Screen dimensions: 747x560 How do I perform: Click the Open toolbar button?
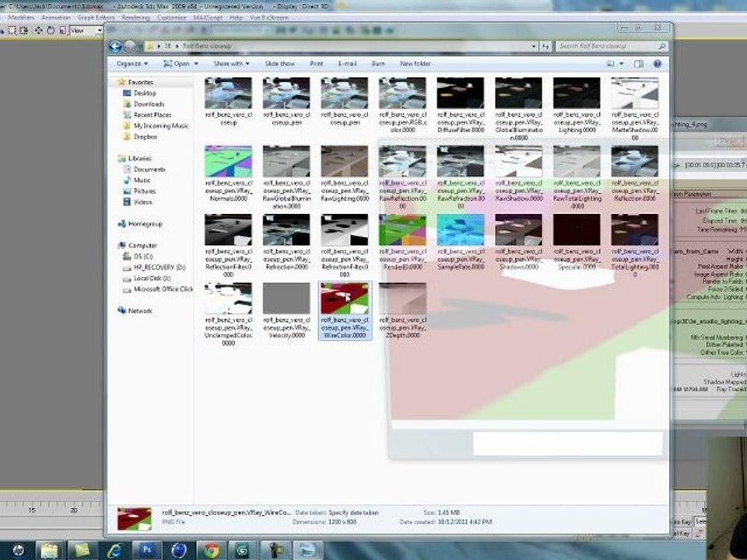tap(177, 63)
